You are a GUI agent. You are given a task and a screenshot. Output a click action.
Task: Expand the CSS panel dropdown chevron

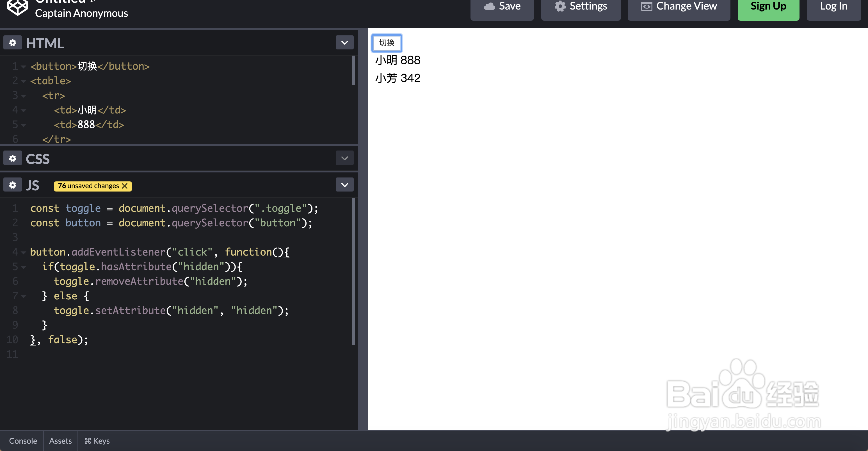click(x=344, y=158)
